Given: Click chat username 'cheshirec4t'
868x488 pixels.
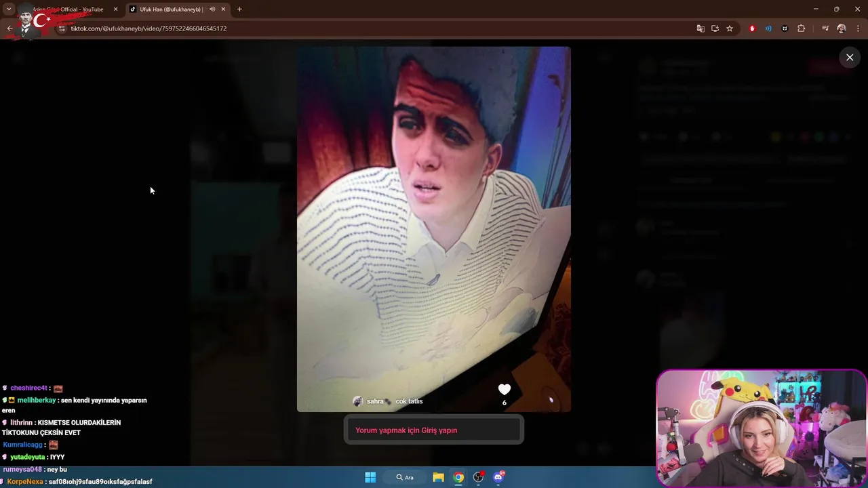Looking at the screenshot, I should pos(29,388).
